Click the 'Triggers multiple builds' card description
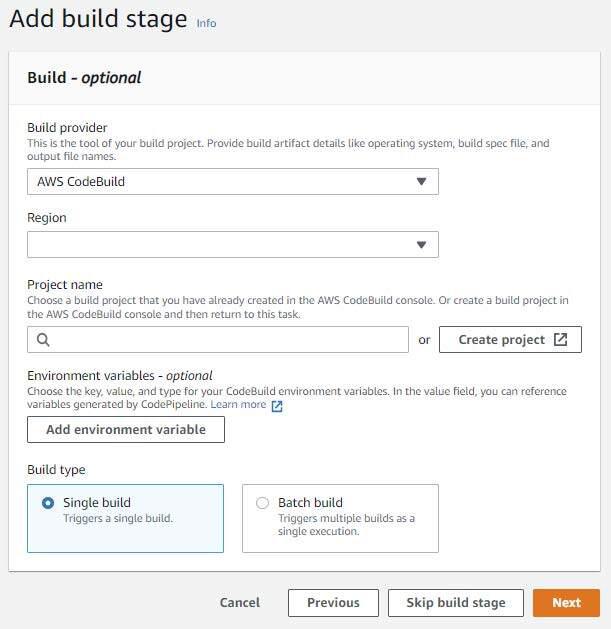This screenshot has height=629, width=611. click(x=346, y=525)
